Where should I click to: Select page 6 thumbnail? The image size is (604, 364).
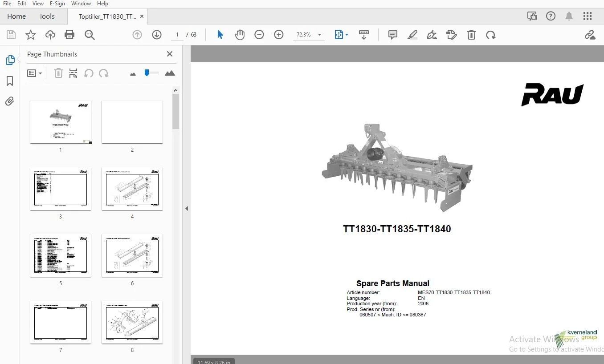tap(132, 255)
